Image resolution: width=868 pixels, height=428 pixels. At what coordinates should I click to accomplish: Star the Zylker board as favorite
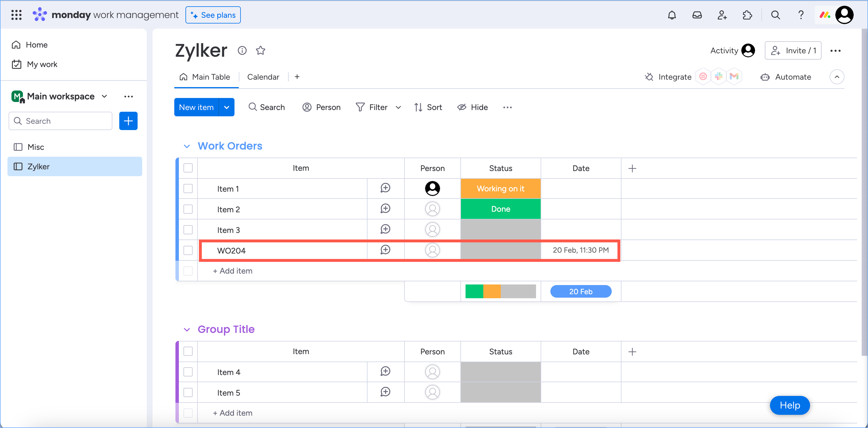tap(261, 50)
